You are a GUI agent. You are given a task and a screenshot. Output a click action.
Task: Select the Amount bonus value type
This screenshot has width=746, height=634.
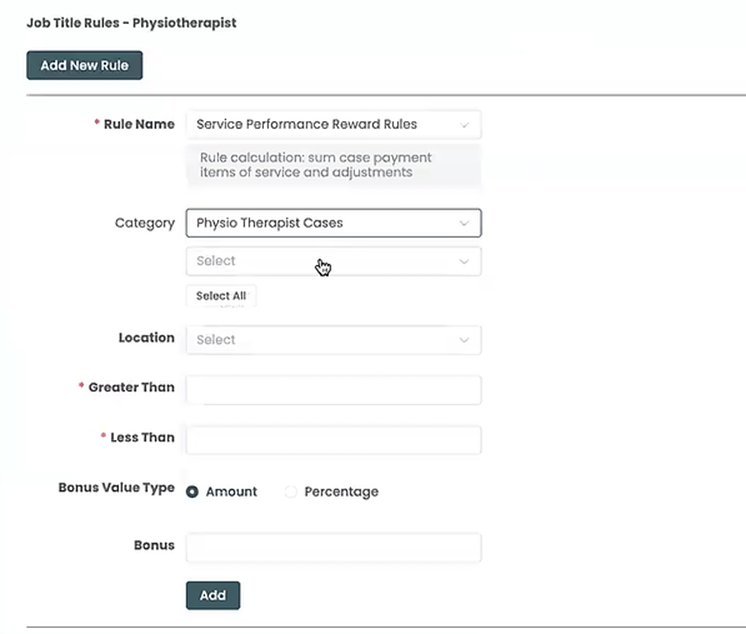(193, 492)
